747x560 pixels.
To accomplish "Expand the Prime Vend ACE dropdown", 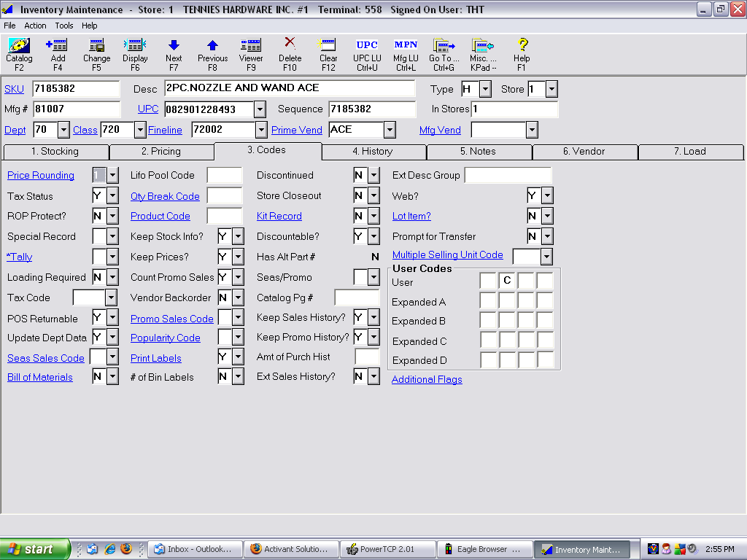I will [390, 130].
